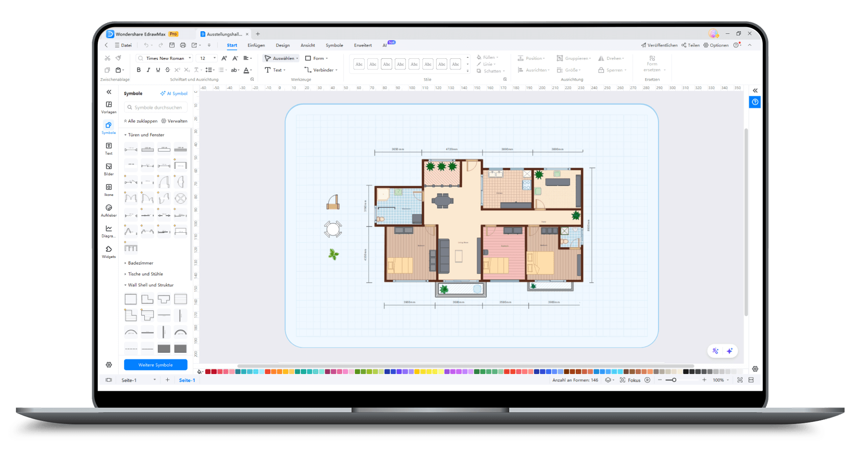Open the Aufkleber sidebar panel
The height and width of the screenshot is (461, 868).
click(x=109, y=210)
